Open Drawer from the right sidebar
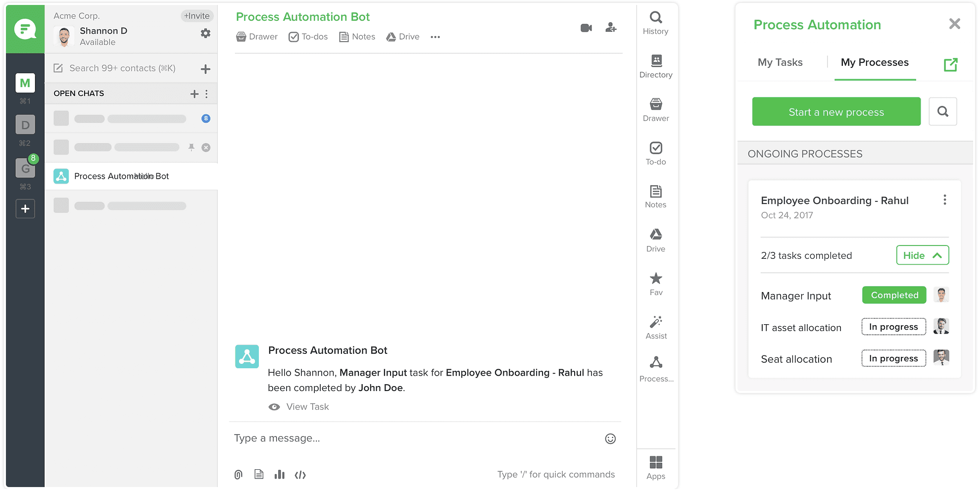 [x=656, y=110]
